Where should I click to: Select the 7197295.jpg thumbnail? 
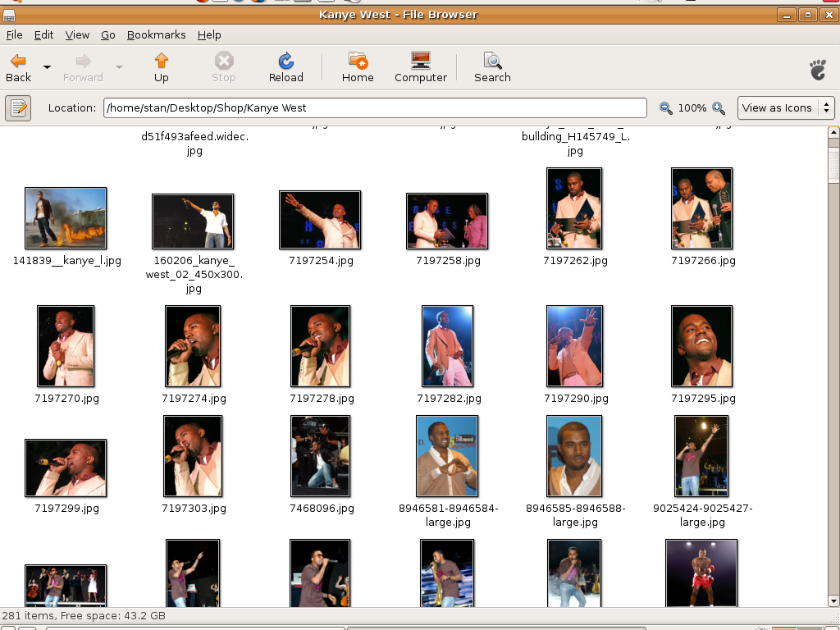point(701,346)
